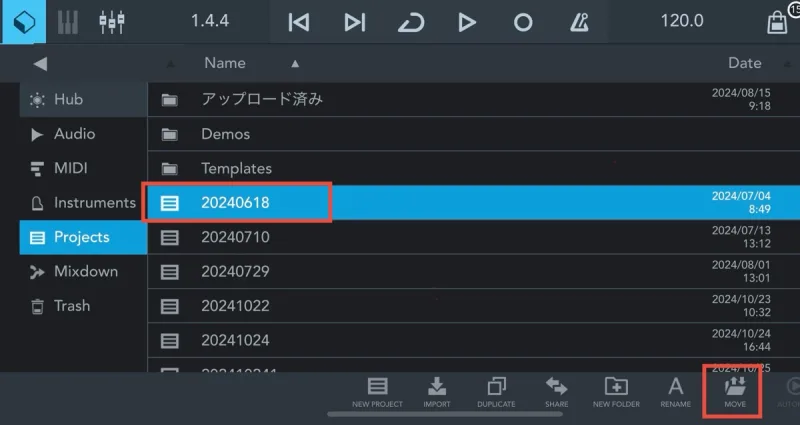This screenshot has width=800, height=425.
Task: Skip to next marker in transport
Action: coord(355,22)
